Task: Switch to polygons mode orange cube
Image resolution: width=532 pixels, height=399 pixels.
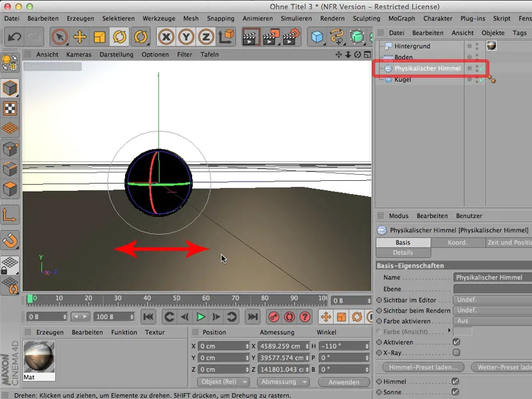Action: coord(10,189)
